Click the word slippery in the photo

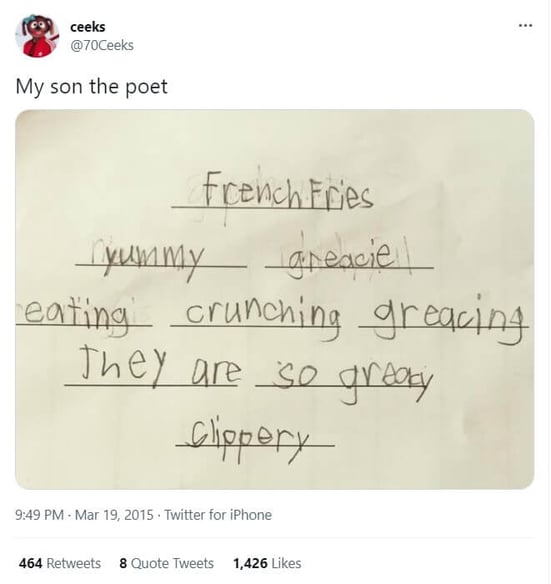click(x=250, y=439)
